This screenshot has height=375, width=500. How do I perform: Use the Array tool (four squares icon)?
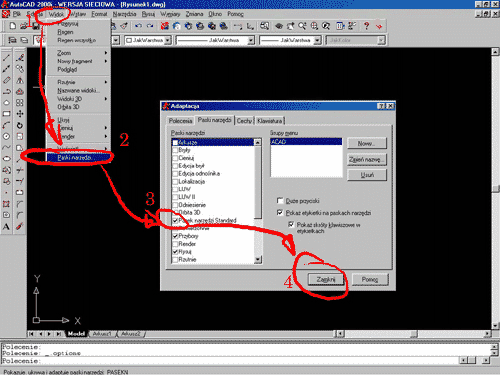point(20,103)
